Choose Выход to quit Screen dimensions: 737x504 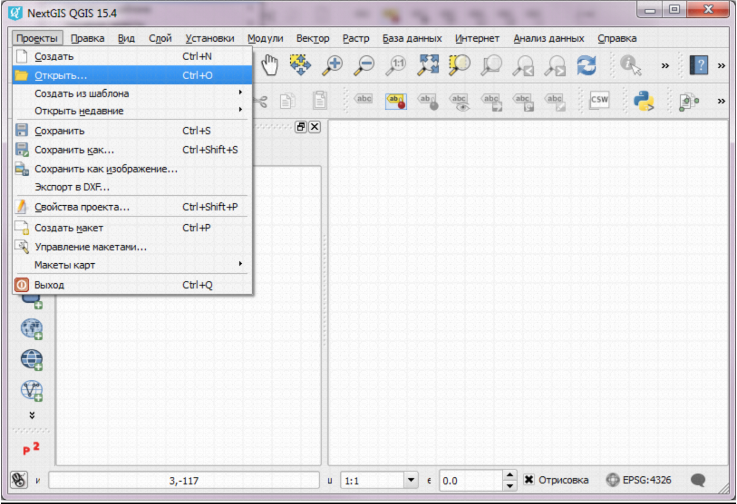tap(131, 285)
